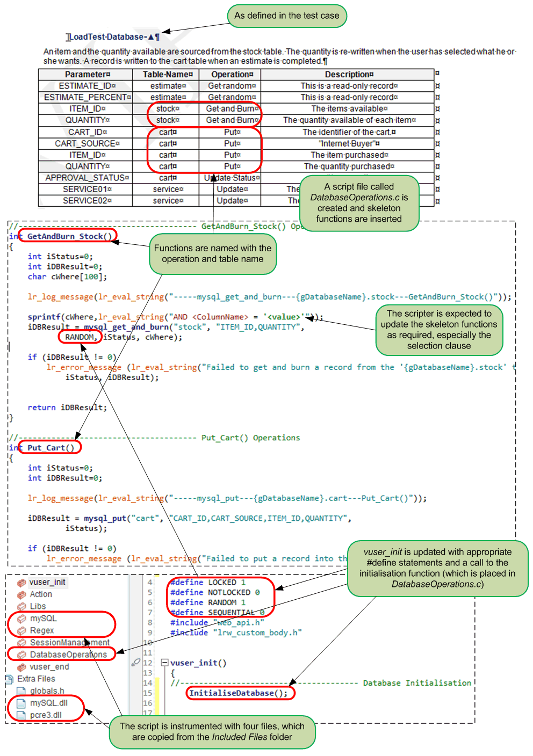Click the Put_Cart() function declaration
The image size is (533, 756).
pyautogui.click(x=51, y=448)
